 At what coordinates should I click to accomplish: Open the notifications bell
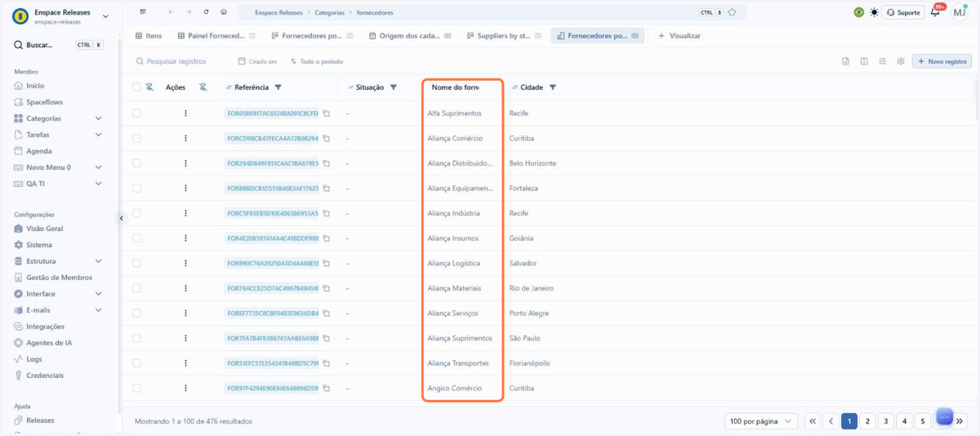tap(935, 12)
